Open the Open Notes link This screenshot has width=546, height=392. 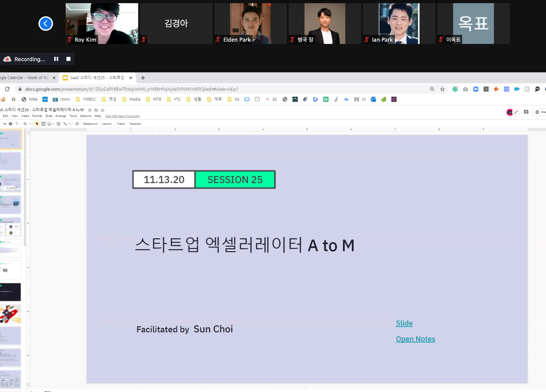point(415,339)
